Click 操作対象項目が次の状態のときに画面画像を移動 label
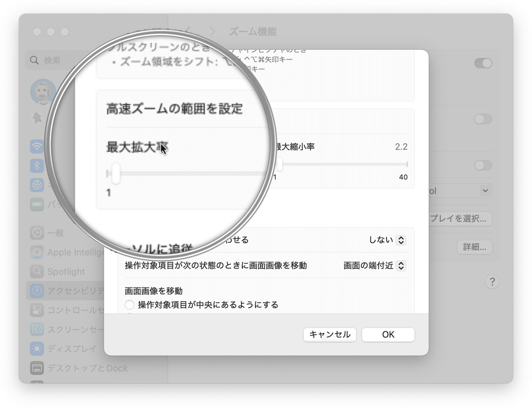 tap(216, 266)
